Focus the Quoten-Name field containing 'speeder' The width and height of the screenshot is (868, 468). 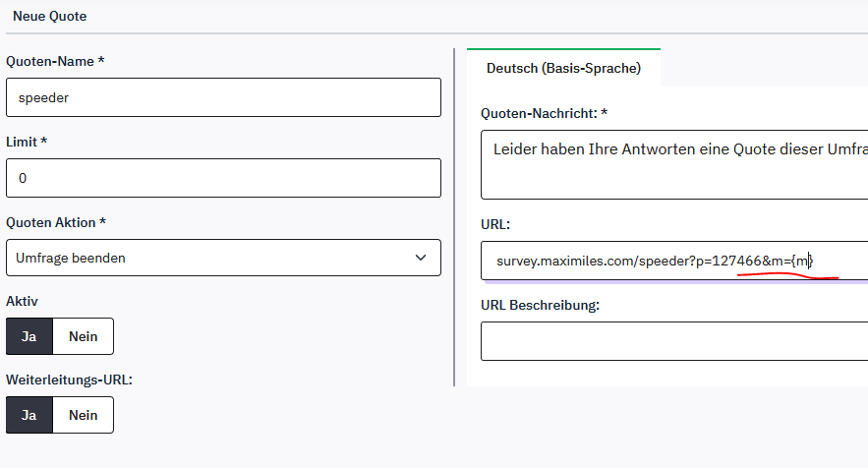(223, 97)
